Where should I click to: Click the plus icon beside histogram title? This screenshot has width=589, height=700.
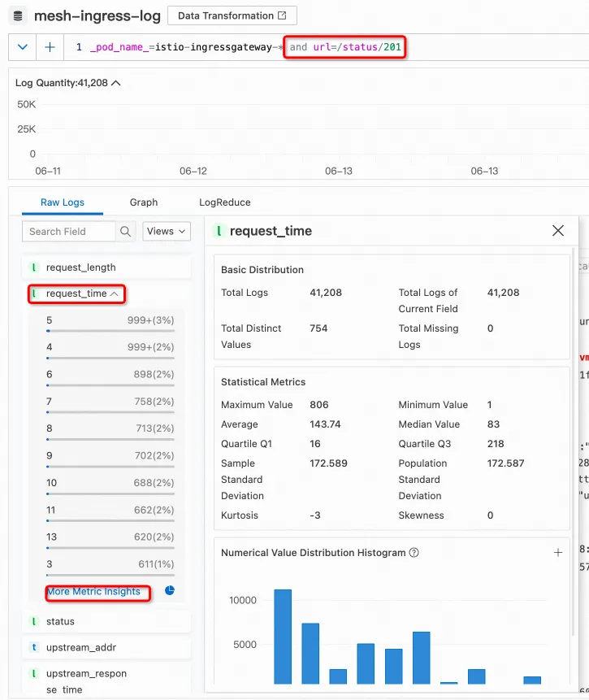click(558, 553)
